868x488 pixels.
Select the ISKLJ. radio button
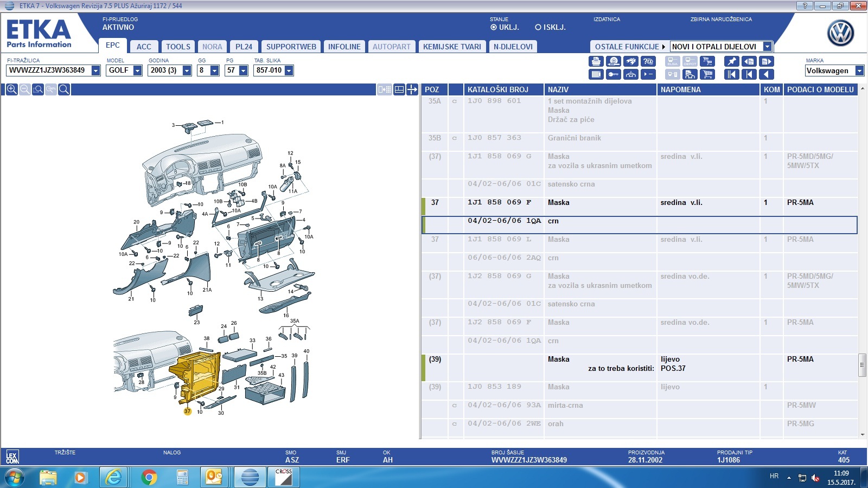pyautogui.click(x=538, y=27)
